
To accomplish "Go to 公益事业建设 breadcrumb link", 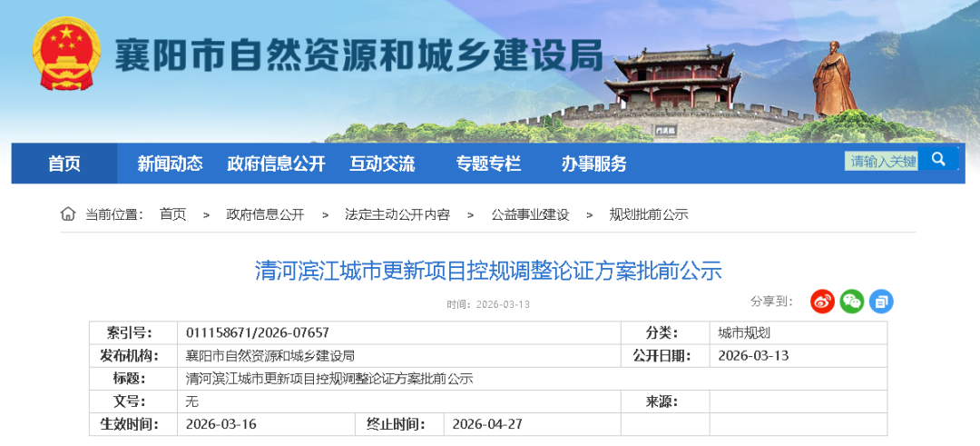I will (530, 214).
